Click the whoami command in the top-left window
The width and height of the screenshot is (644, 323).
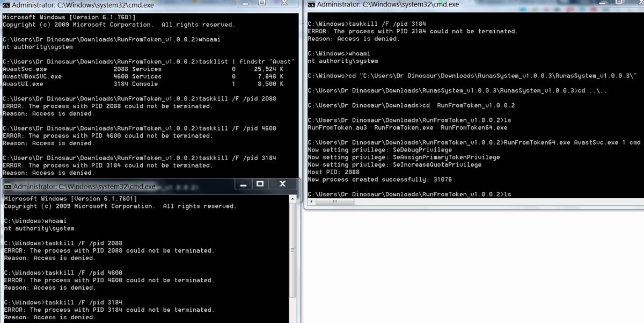point(210,40)
